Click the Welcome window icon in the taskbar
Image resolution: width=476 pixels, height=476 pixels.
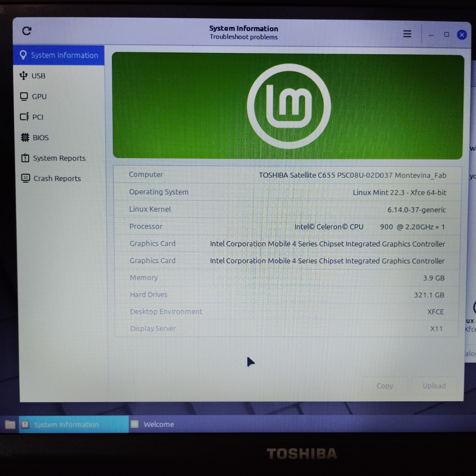point(135,424)
